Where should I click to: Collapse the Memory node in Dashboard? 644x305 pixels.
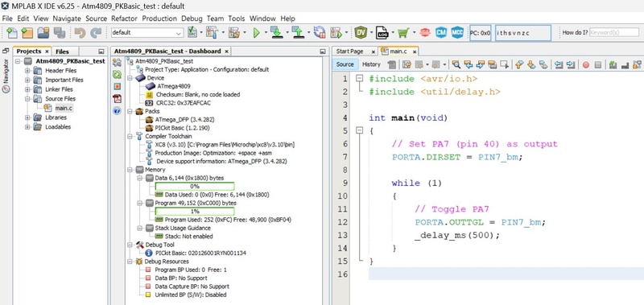pos(130,170)
